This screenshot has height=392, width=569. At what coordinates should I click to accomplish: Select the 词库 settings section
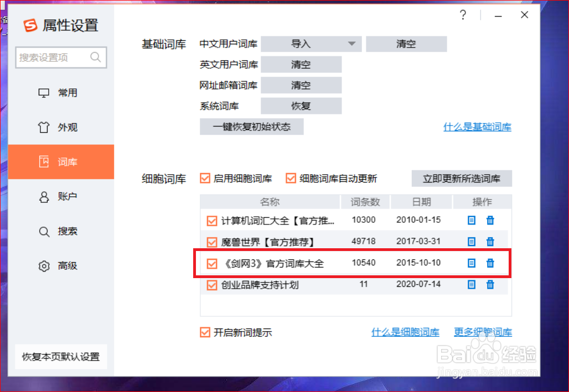[61, 162]
